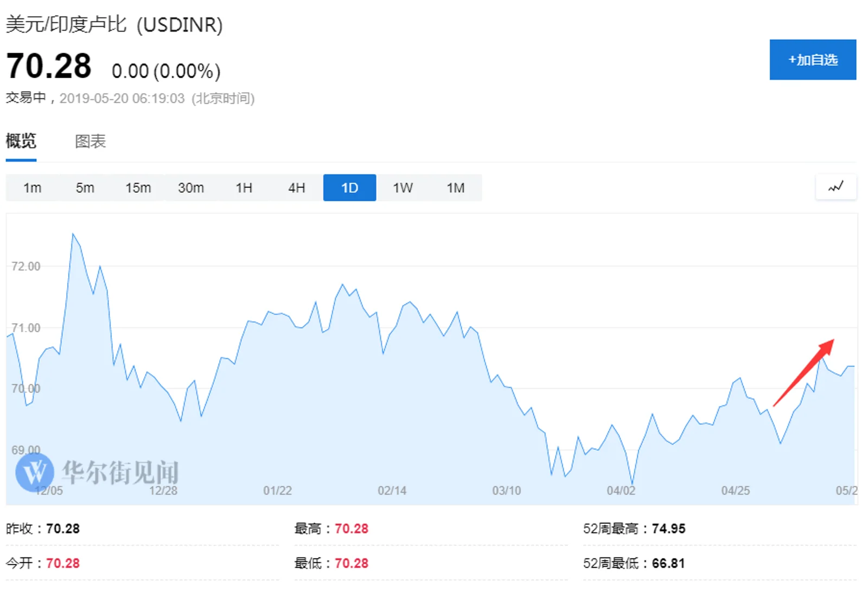Click the 04/25 date axis label

click(736, 491)
